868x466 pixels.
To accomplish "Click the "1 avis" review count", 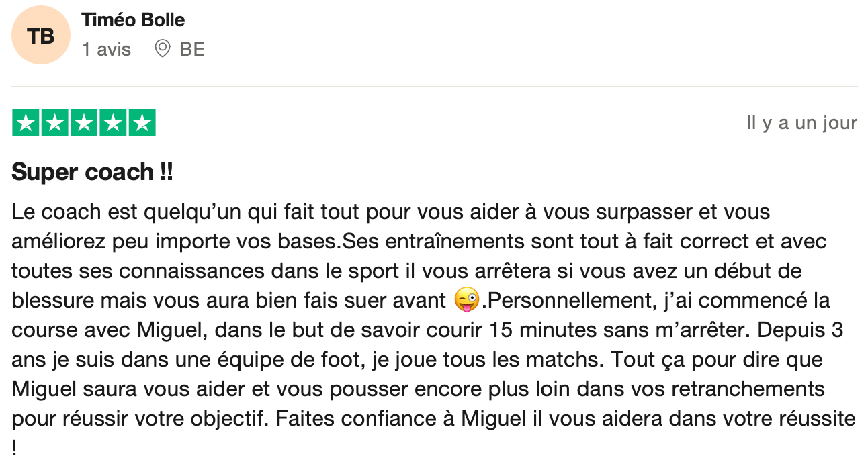I will (x=106, y=50).
